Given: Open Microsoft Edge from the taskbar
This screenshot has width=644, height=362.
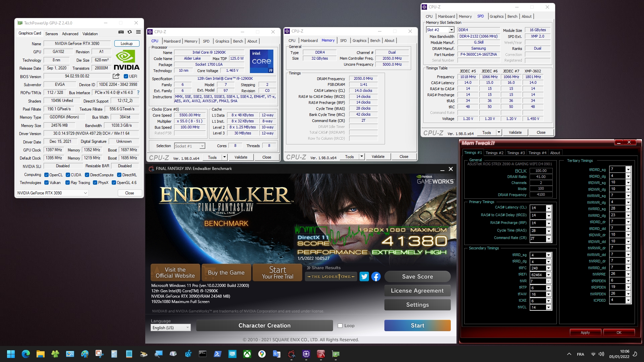Looking at the screenshot, I should click(26, 354).
